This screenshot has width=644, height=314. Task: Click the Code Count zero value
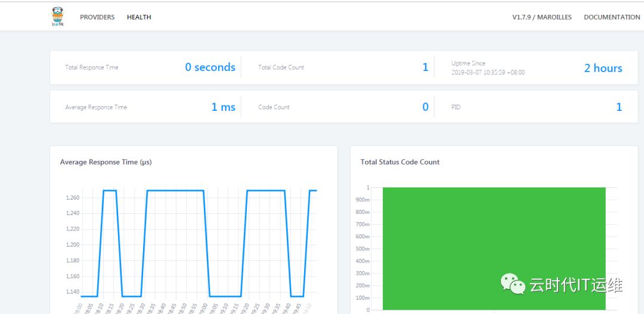click(426, 107)
